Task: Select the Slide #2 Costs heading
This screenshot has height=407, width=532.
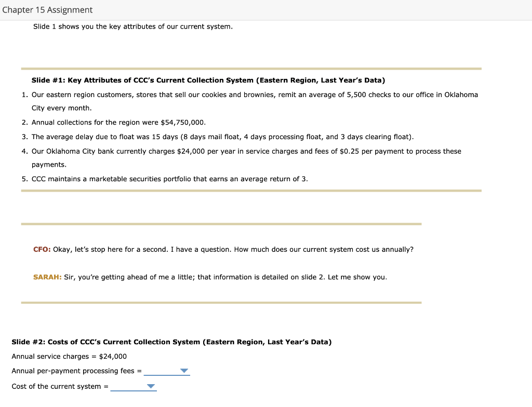Action: [171, 342]
